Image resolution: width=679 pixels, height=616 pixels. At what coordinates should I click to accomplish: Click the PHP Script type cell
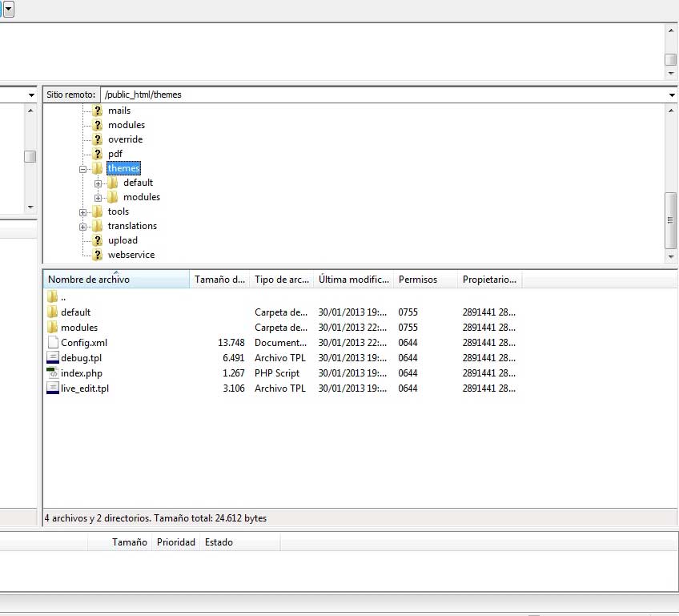click(x=277, y=373)
